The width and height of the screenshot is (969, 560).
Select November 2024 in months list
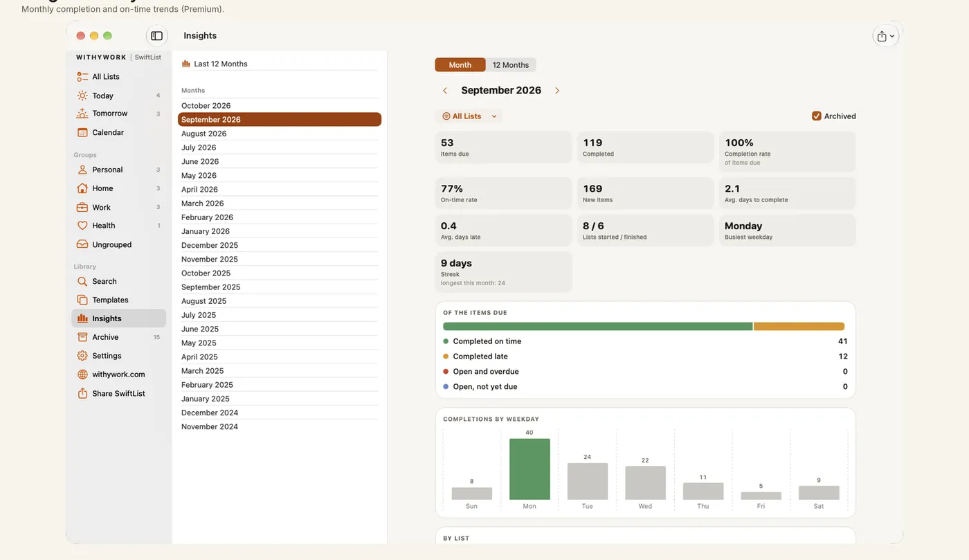[x=280, y=426]
